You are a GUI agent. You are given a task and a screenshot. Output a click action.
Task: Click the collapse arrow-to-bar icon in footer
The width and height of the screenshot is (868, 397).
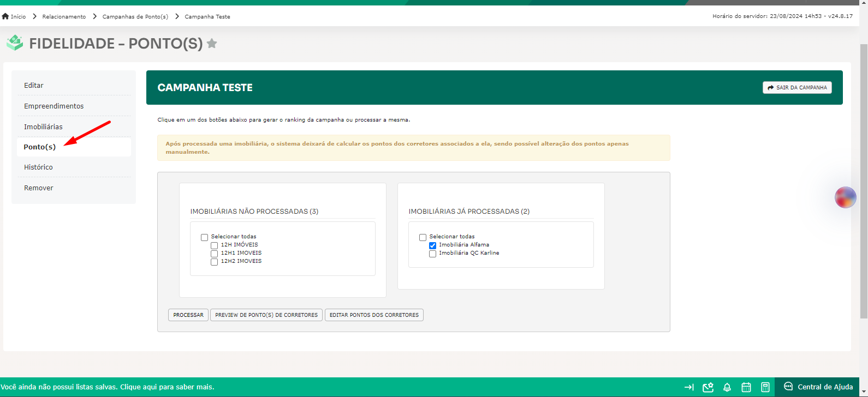(689, 387)
